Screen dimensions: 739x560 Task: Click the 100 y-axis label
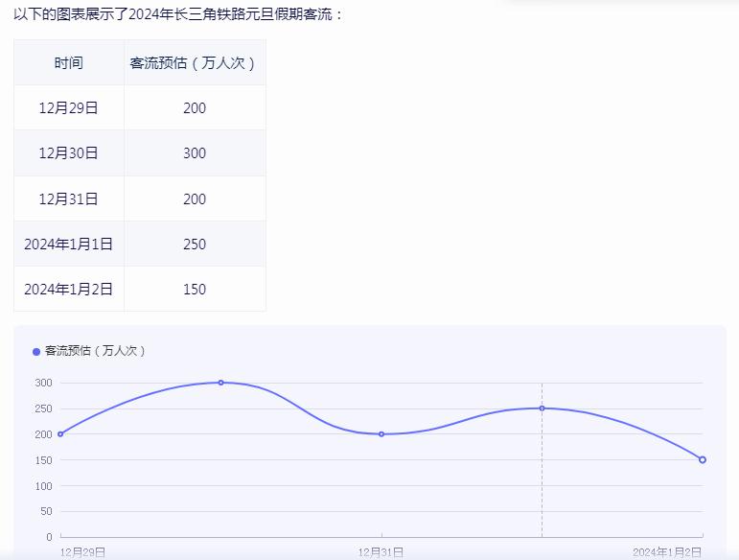pos(44,486)
